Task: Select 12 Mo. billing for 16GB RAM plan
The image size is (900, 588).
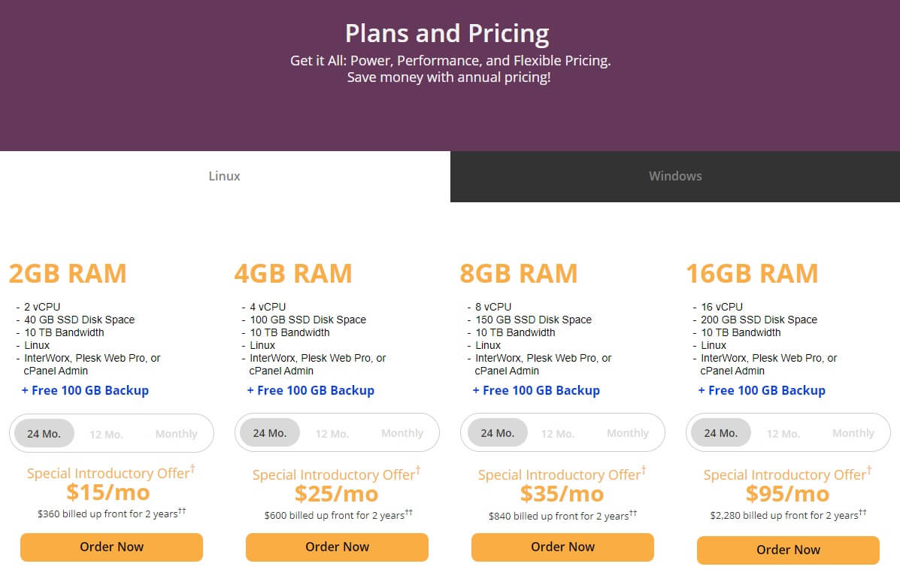Action: (x=783, y=434)
